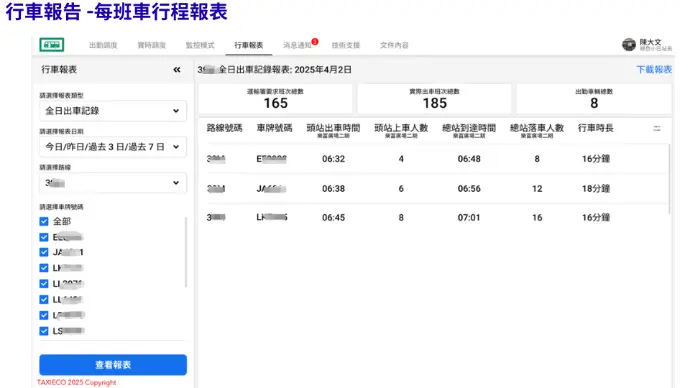Click the 出勤車輛總數 card showing 8
The height and width of the screenshot is (388, 690).
coord(594,99)
